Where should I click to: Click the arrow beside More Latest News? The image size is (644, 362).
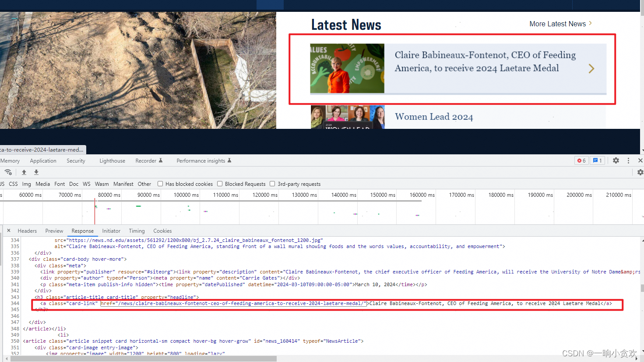click(x=590, y=23)
